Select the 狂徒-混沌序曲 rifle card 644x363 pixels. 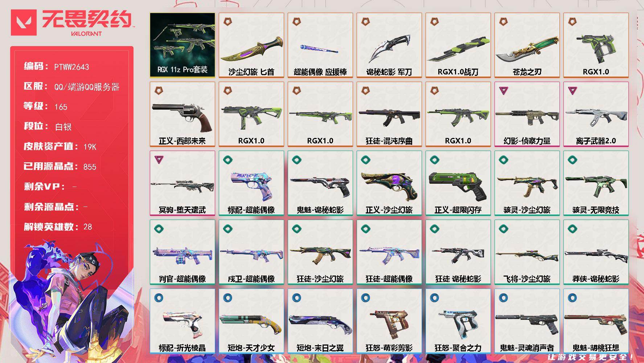click(389, 114)
